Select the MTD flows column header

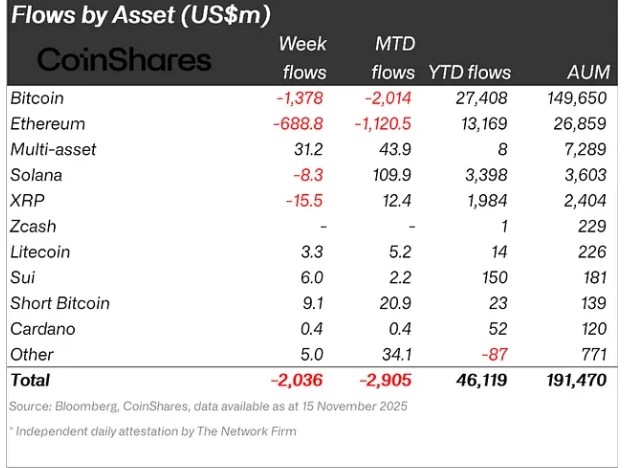393,58
